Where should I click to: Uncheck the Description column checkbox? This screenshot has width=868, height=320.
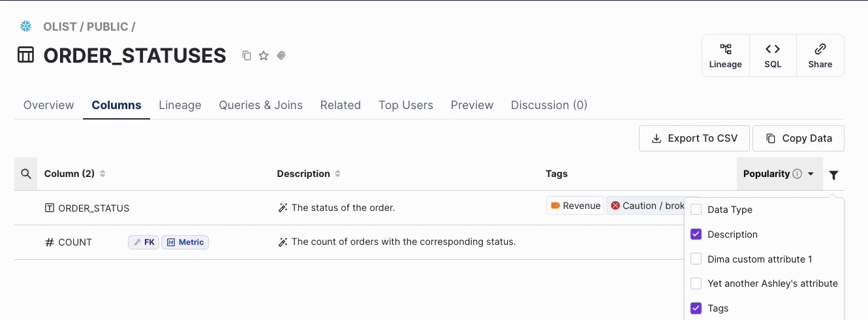click(x=696, y=234)
